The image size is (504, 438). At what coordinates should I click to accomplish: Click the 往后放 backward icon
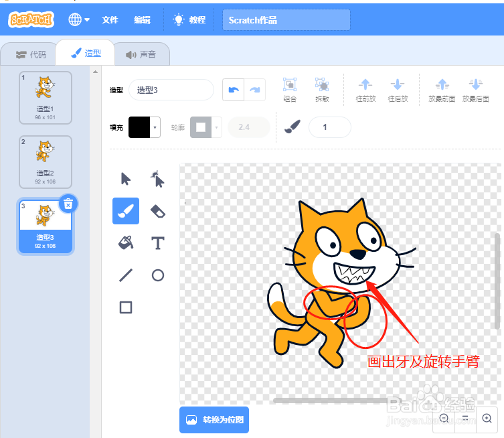pyautogui.click(x=398, y=90)
